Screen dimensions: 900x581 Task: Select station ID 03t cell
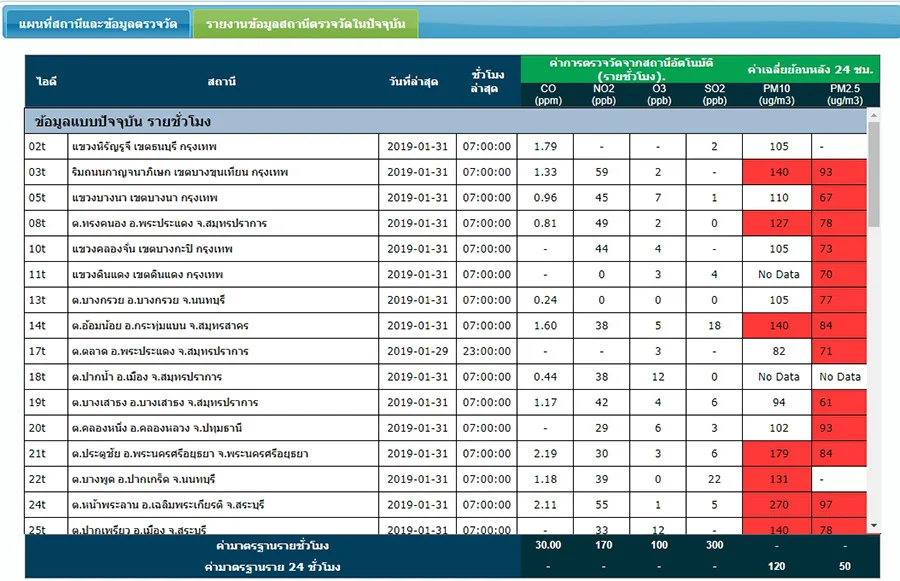click(x=46, y=172)
